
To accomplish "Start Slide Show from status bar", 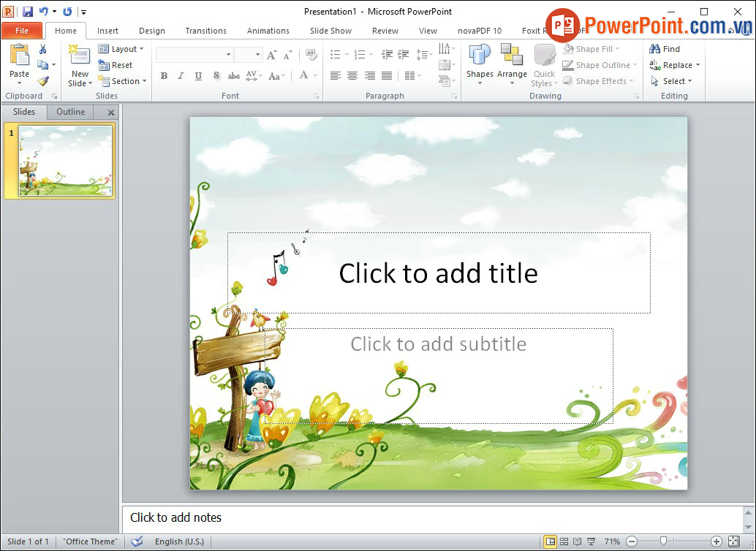I will tap(591, 541).
